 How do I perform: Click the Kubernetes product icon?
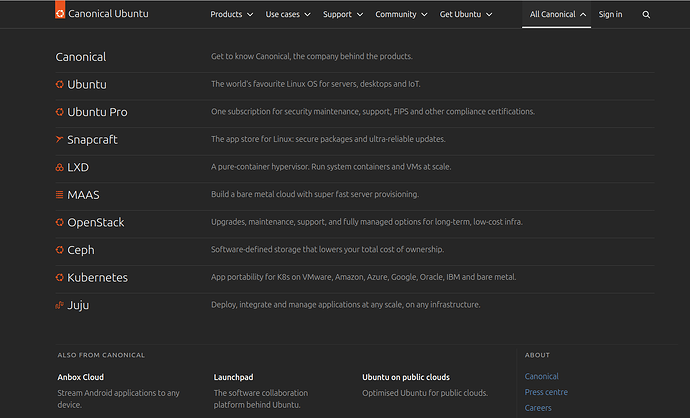point(60,277)
